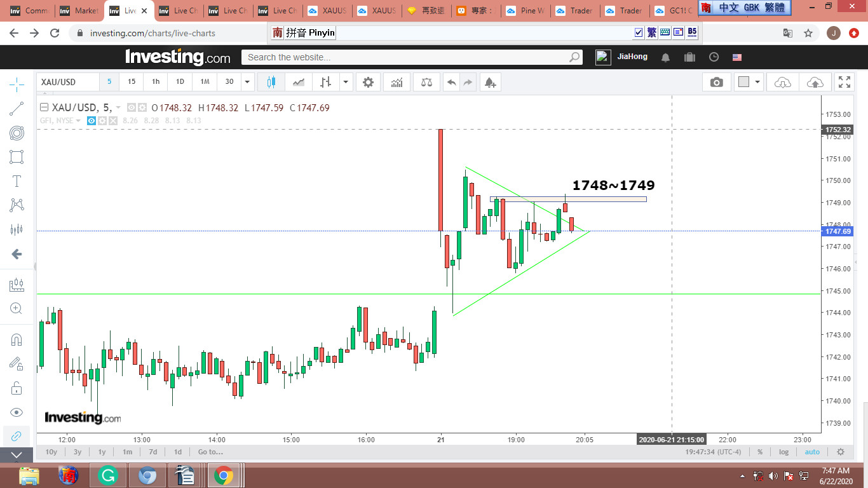
Task: Select the crosshair cursor tool
Action: point(17,83)
